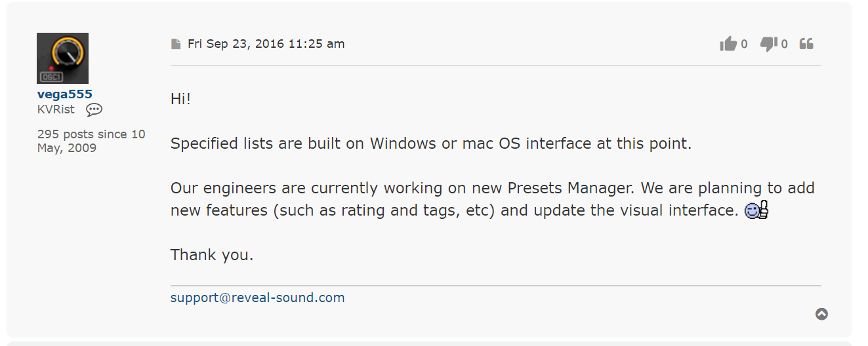Click the like count next to thumbs up
This screenshot has width=868, height=346.
tap(744, 44)
